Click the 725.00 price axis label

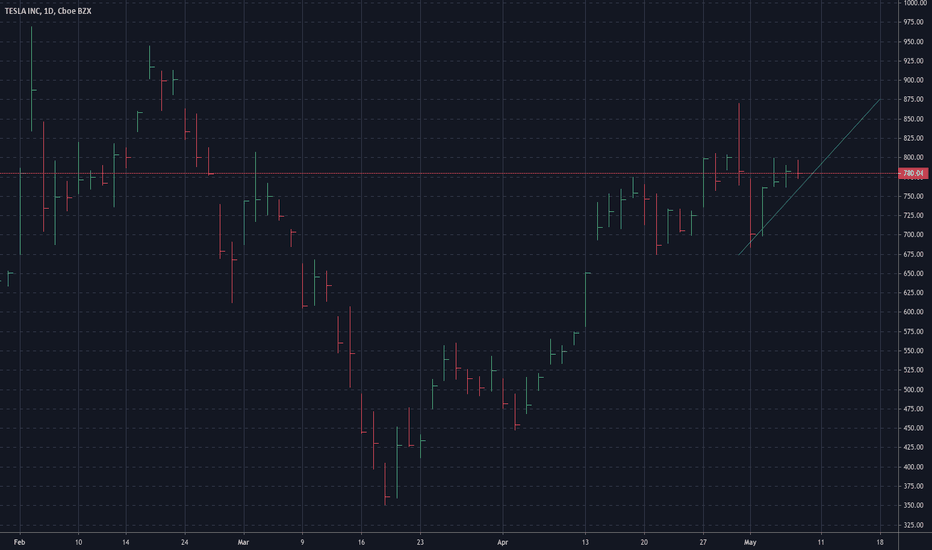coord(913,215)
